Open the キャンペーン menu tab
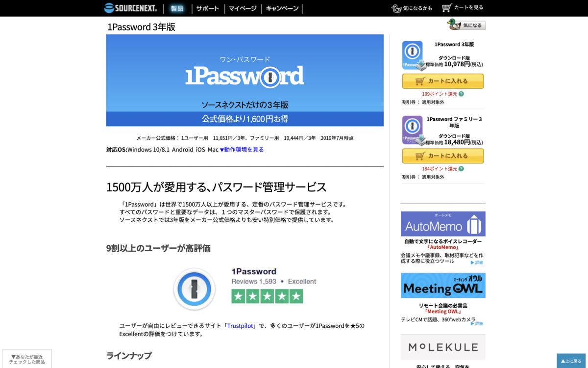Viewport: 588px width, 368px height. pos(282,8)
